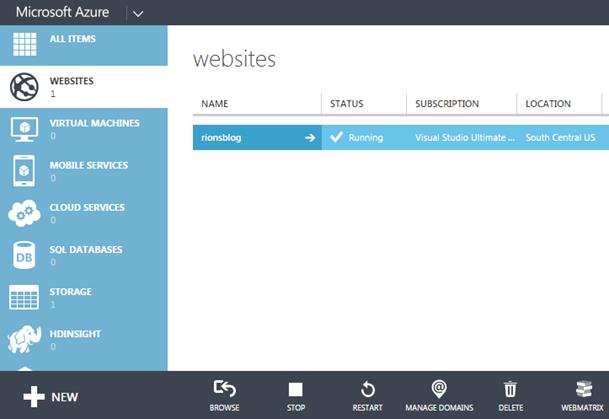Click the DELETE command label
Viewport: 609px width, 419px height.
tap(511, 408)
